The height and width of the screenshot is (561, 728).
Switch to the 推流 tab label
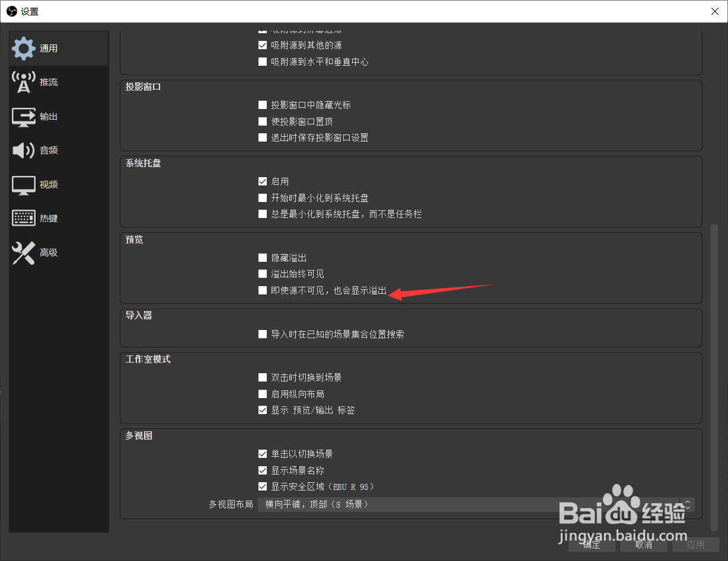[x=49, y=82]
